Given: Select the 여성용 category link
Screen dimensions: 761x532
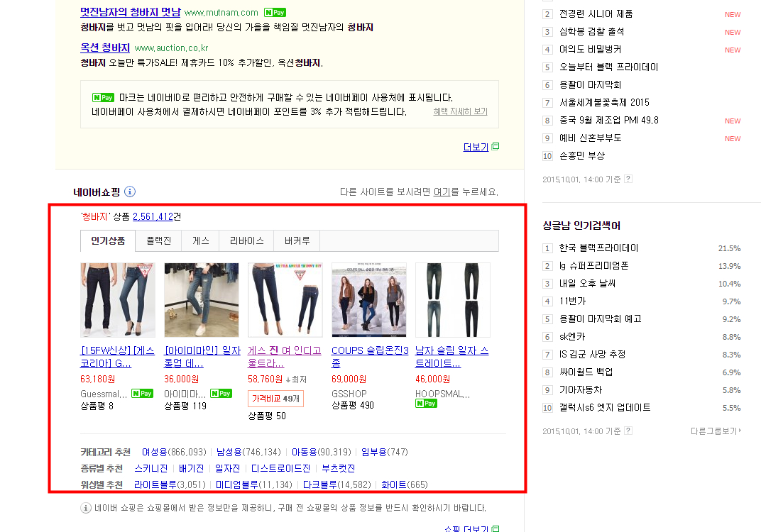Looking at the screenshot, I should click(154, 452).
